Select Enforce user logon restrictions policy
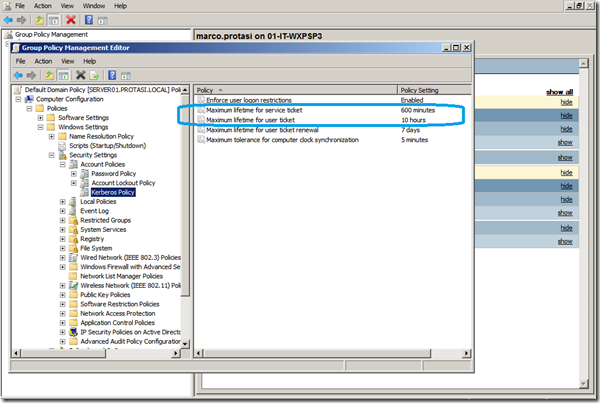This screenshot has width=600, height=403. click(x=249, y=100)
